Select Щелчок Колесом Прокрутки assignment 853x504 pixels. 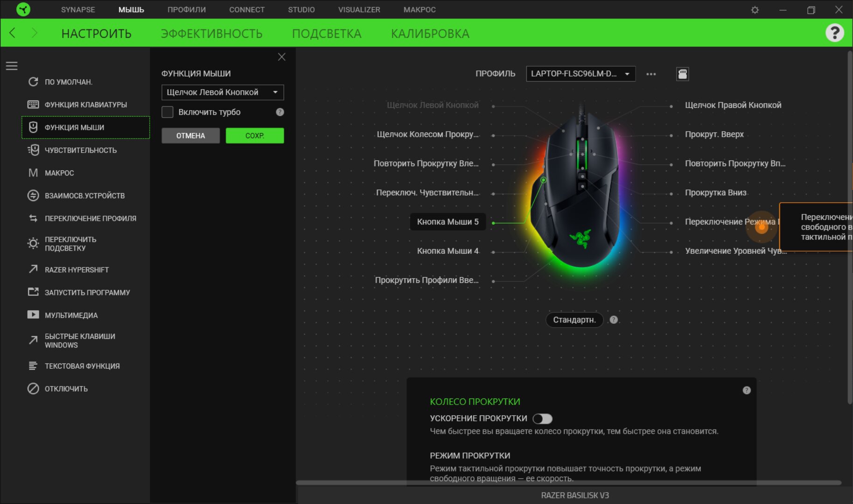pyautogui.click(x=427, y=134)
